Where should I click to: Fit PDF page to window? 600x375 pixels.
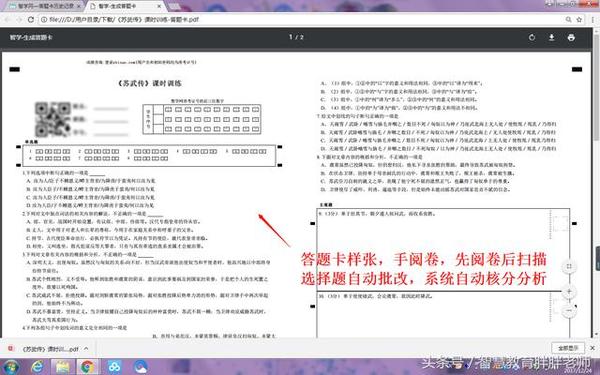pos(569,266)
